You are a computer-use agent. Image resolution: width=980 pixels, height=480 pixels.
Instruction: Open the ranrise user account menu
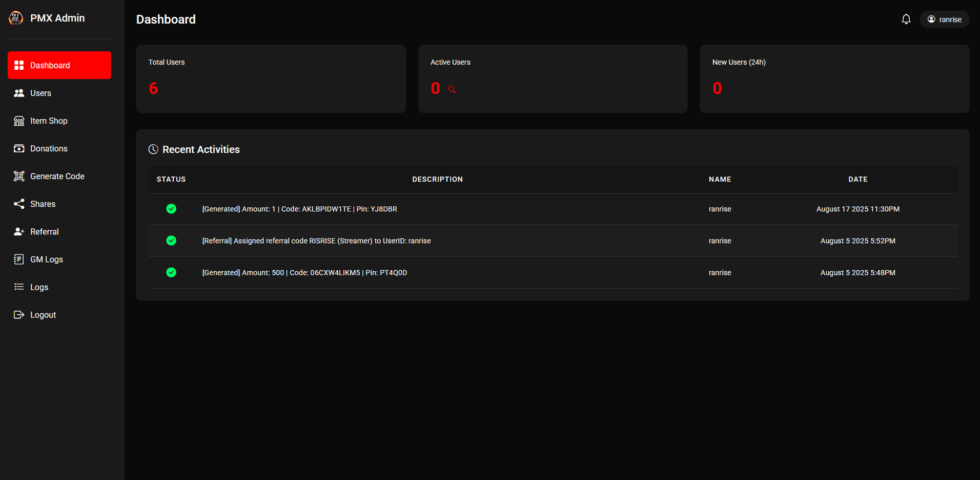pyautogui.click(x=944, y=19)
